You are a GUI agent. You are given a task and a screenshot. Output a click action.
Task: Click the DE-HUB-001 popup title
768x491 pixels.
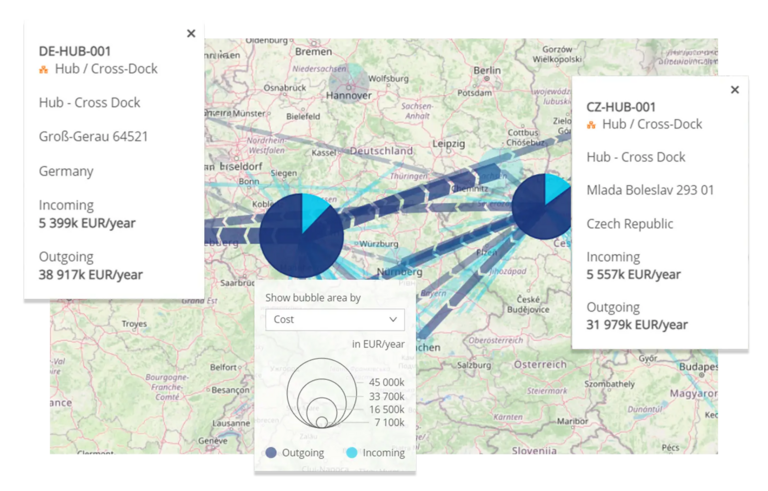tap(75, 51)
